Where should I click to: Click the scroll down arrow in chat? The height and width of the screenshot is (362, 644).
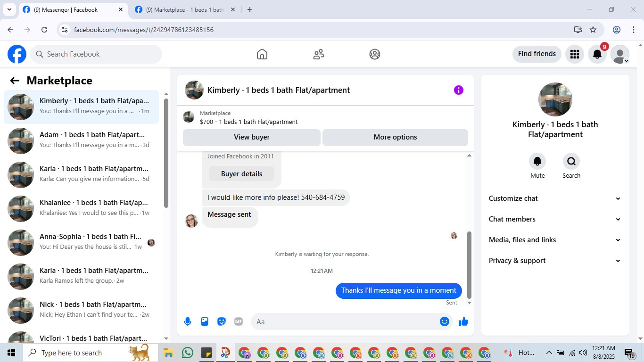(x=469, y=303)
